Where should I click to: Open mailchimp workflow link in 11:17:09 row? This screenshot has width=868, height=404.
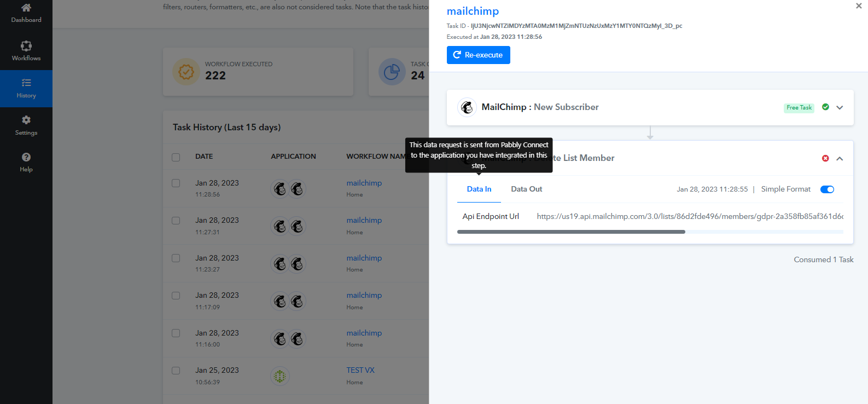(364, 295)
